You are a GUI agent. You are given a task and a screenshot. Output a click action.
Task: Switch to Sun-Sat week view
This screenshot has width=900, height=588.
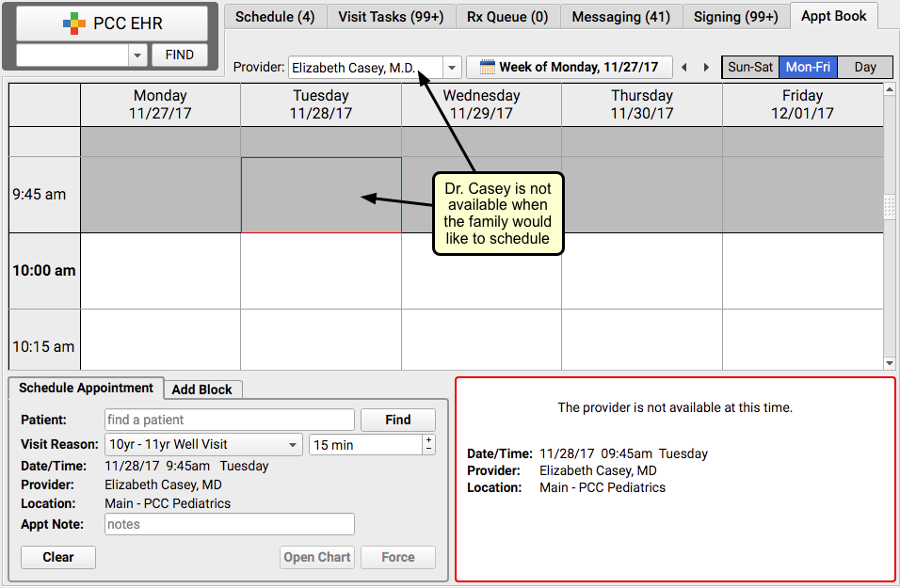750,67
